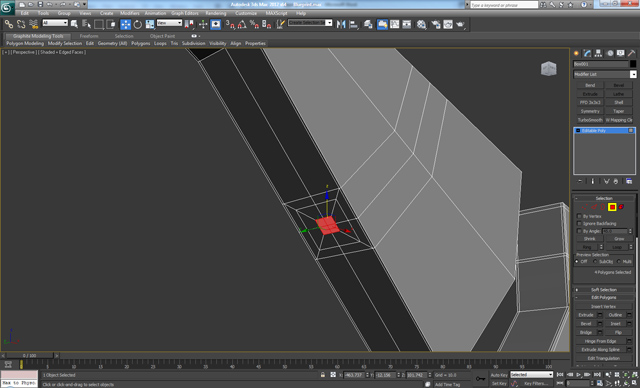Screen dimensions: 640x388
Task: Select the Bind to Space Warp tool
Action: coord(33,24)
